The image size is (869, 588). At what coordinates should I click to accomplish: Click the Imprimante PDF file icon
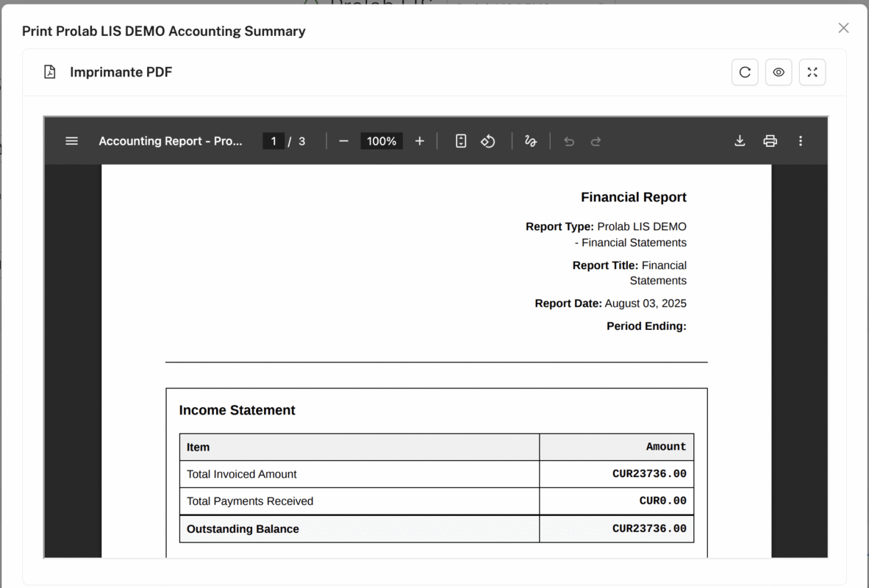[50, 72]
